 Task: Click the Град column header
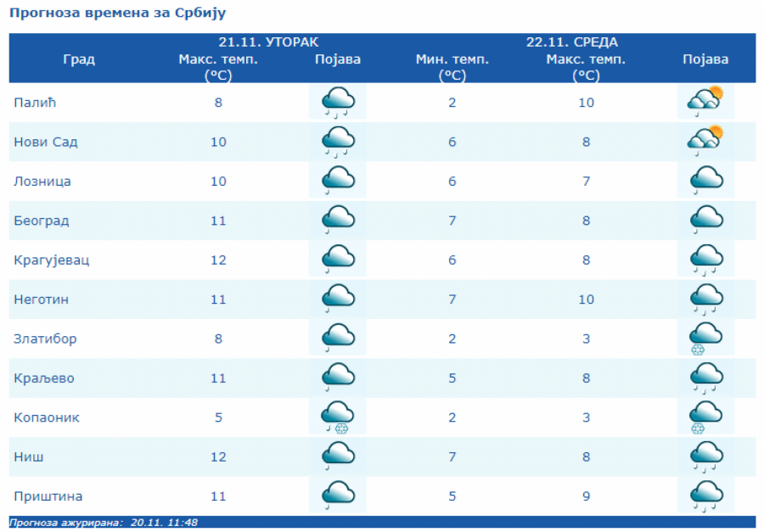point(79,59)
